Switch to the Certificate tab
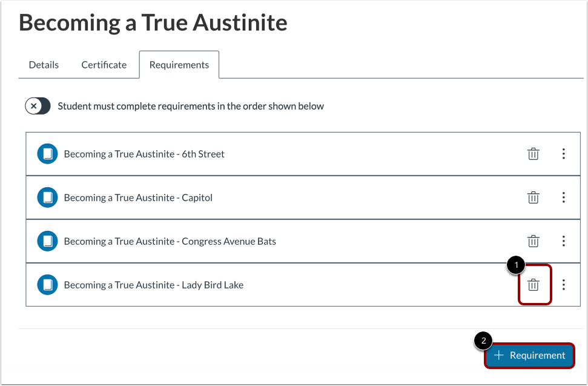The image size is (588, 386). click(104, 65)
